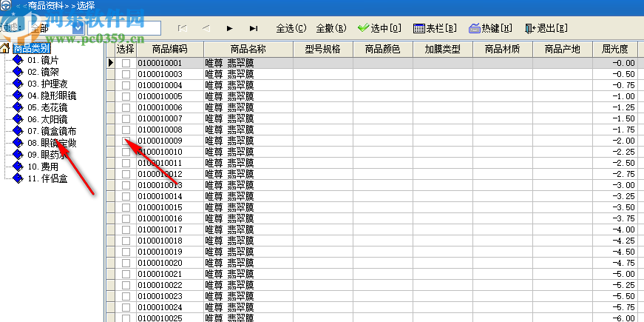Click the 屈光度 value -5.50
This screenshot has width=644, height=322.
pos(623,296)
